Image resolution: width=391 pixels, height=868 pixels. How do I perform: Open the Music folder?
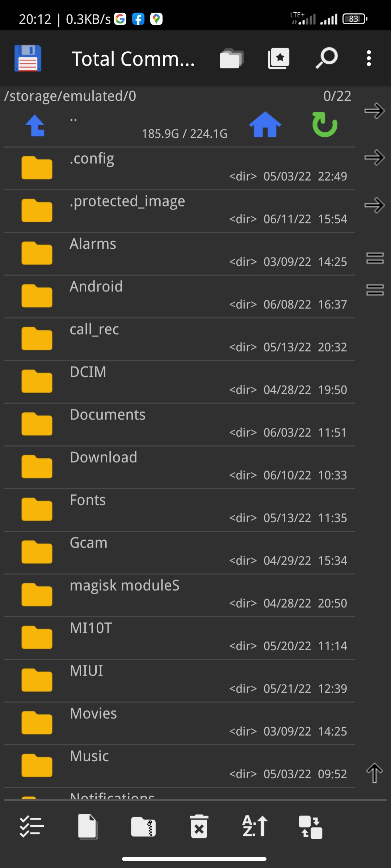[x=179, y=766]
